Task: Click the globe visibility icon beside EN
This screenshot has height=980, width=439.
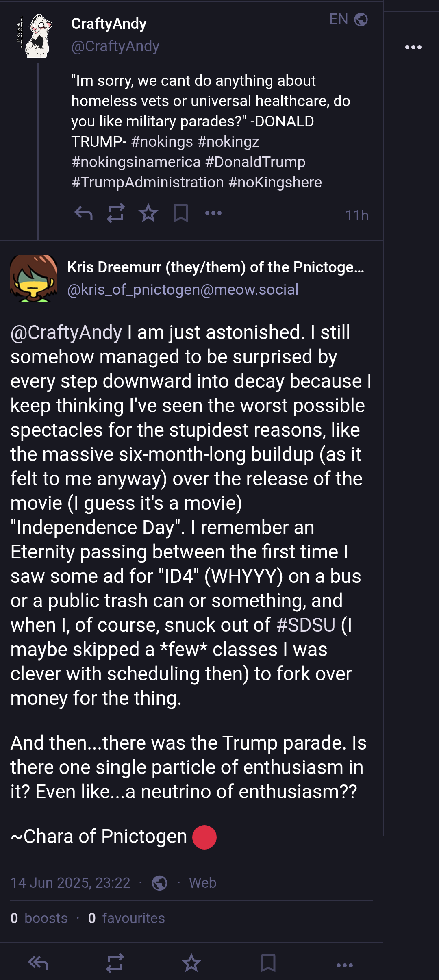Action: click(361, 19)
